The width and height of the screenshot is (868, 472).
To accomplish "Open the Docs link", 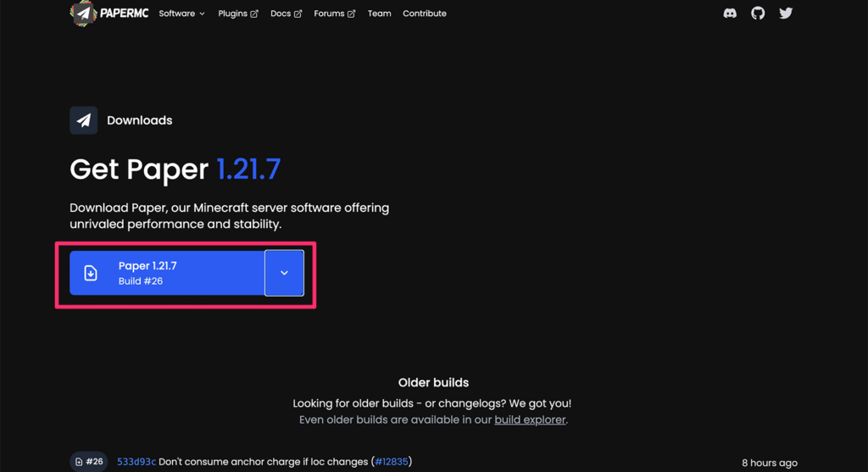I will [x=286, y=14].
